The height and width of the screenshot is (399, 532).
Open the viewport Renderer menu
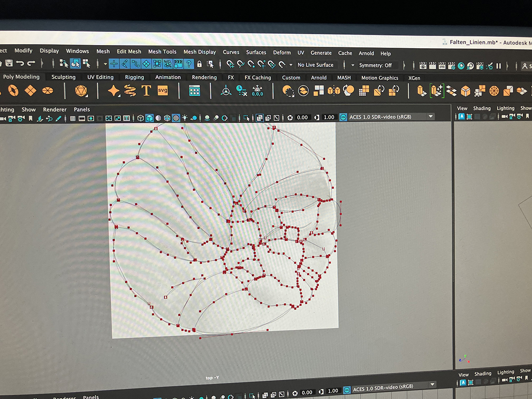[55, 109]
